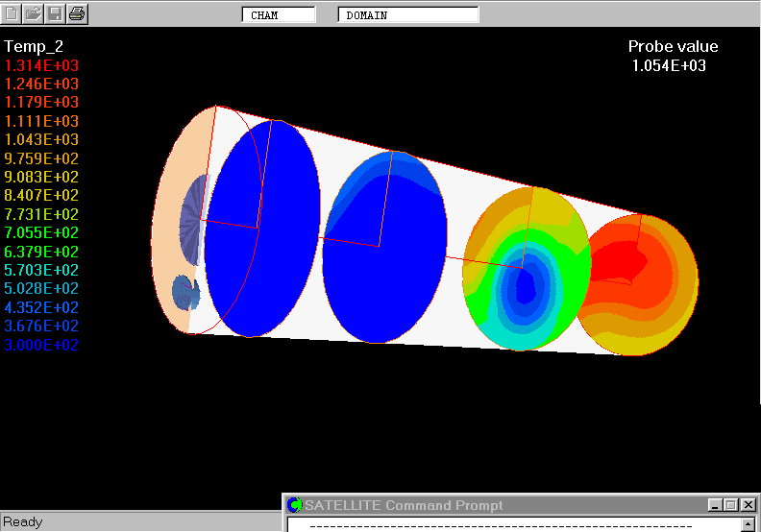Maximize the SATELLITE Command Prompt window
Screen dimensions: 761x532
click(731, 505)
